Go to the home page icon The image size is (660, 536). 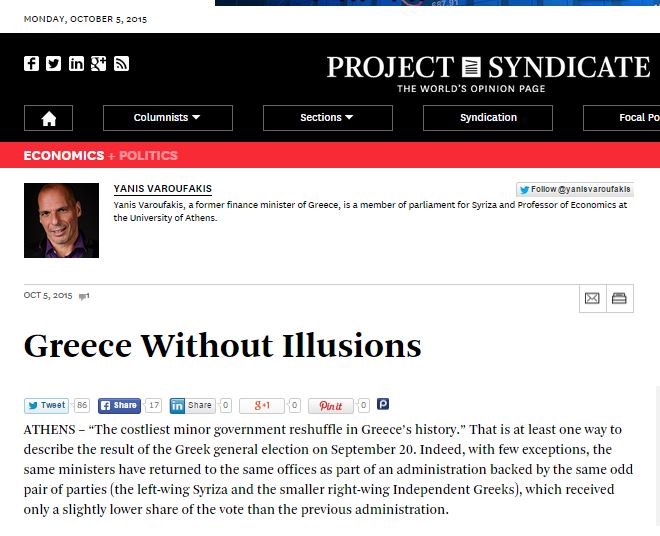(x=48, y=118)
